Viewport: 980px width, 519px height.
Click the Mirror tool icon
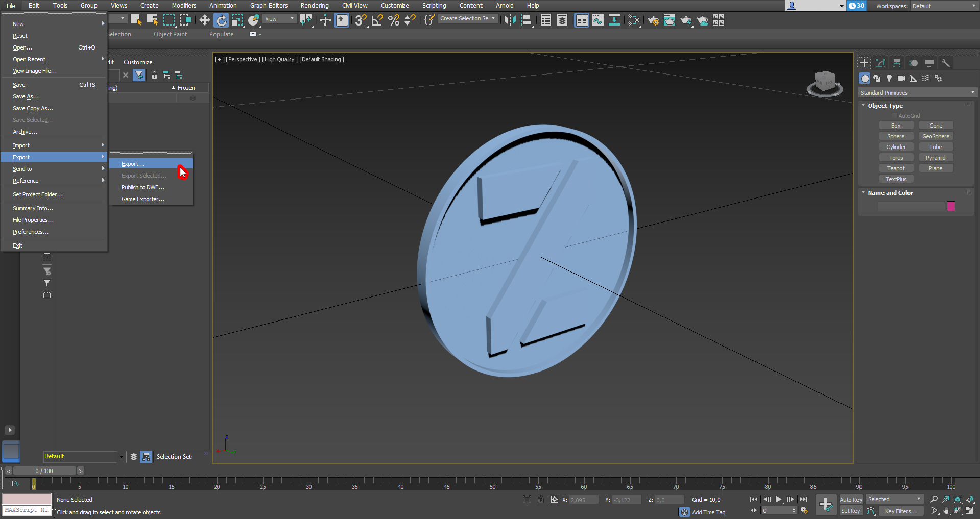pyautogui.click(x=510, y=20)
